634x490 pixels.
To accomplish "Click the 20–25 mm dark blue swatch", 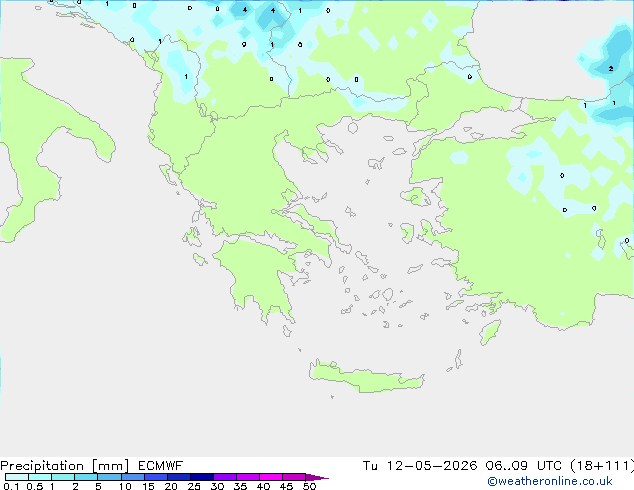I will 179,477.
